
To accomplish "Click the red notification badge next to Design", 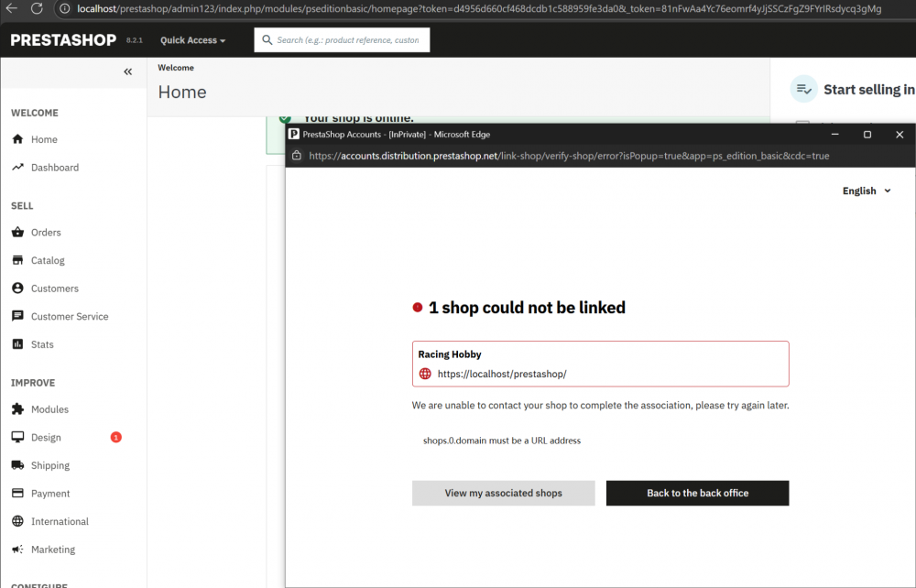I will (115, 438).
